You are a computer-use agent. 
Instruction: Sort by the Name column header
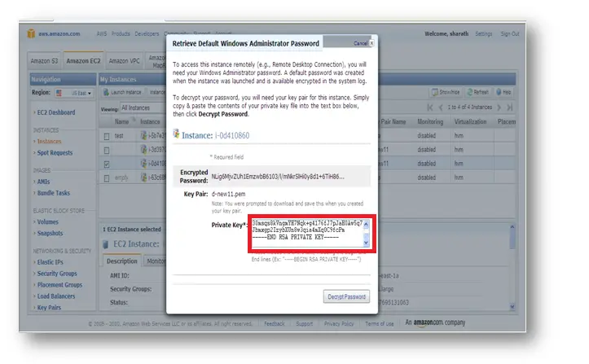[121, 121]
